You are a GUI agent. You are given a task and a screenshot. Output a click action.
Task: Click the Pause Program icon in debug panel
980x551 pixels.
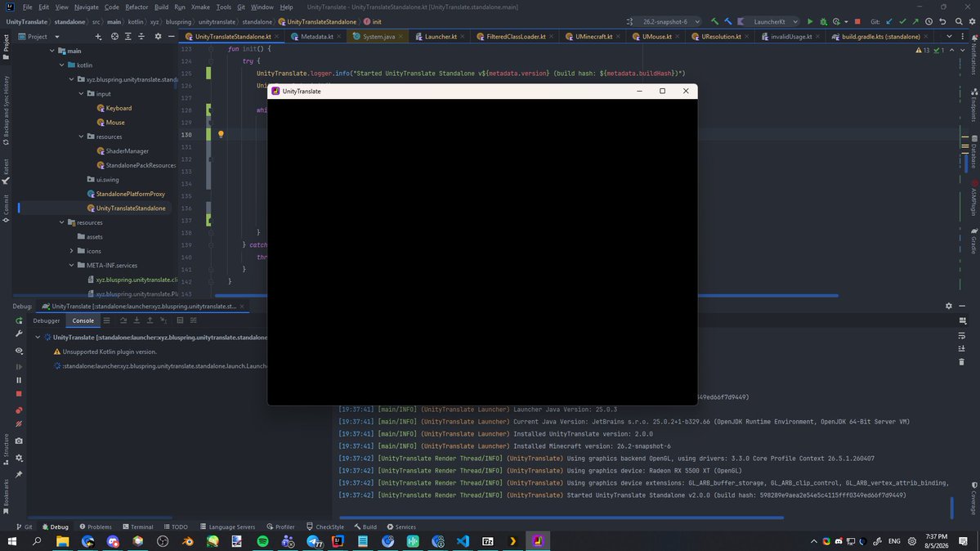pyautogui.click(x=19, y=380)
